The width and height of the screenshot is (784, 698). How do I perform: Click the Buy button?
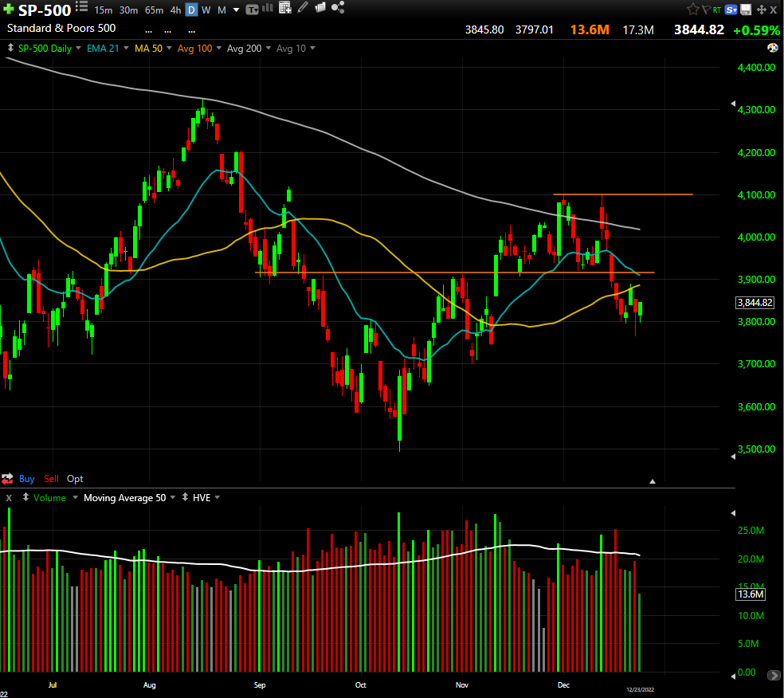pos(26,479)
